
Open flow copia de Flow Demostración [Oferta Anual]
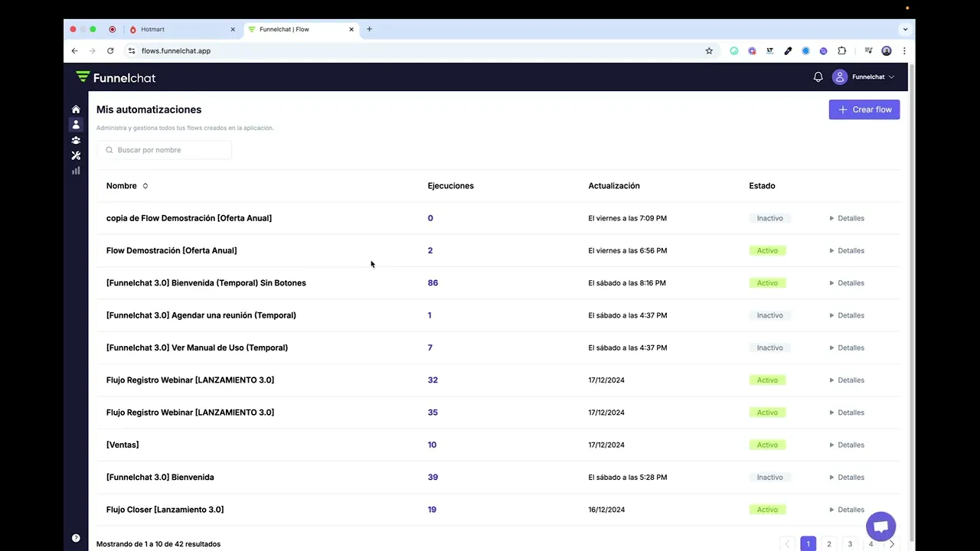coord(189,218)
